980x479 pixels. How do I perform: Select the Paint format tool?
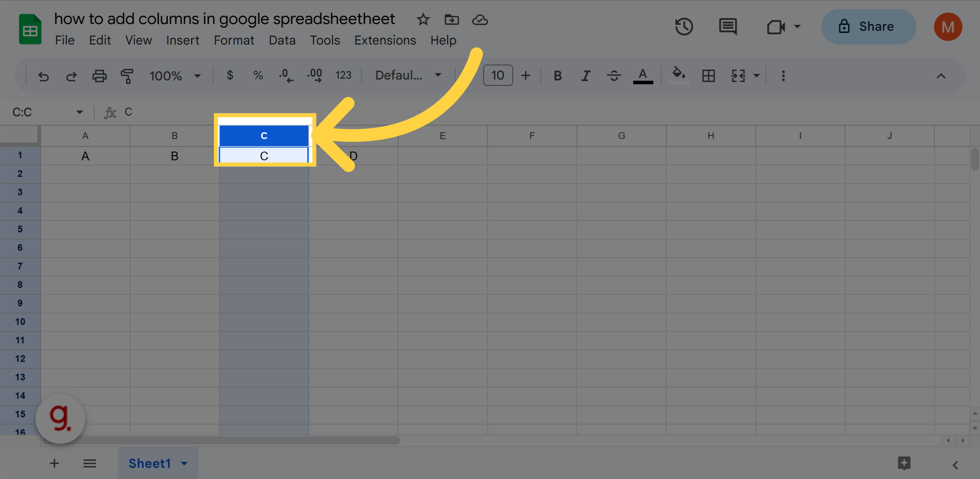click(x=127, y=76)
